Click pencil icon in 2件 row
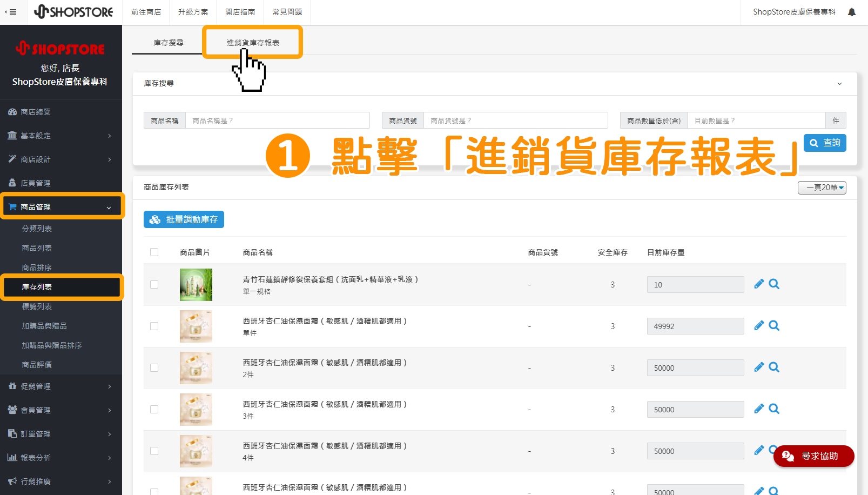The image size is (868, 495). tap(759, 367)
